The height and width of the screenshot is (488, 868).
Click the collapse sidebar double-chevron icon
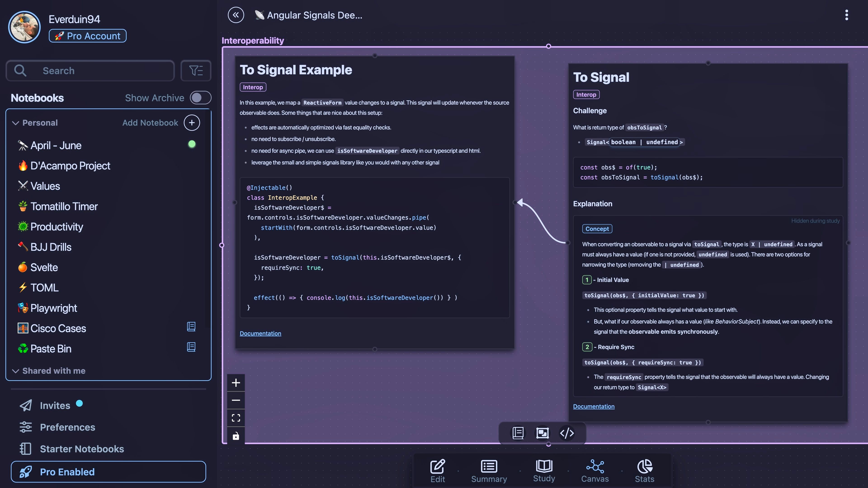pyautogui.click(x=236, y=15)
